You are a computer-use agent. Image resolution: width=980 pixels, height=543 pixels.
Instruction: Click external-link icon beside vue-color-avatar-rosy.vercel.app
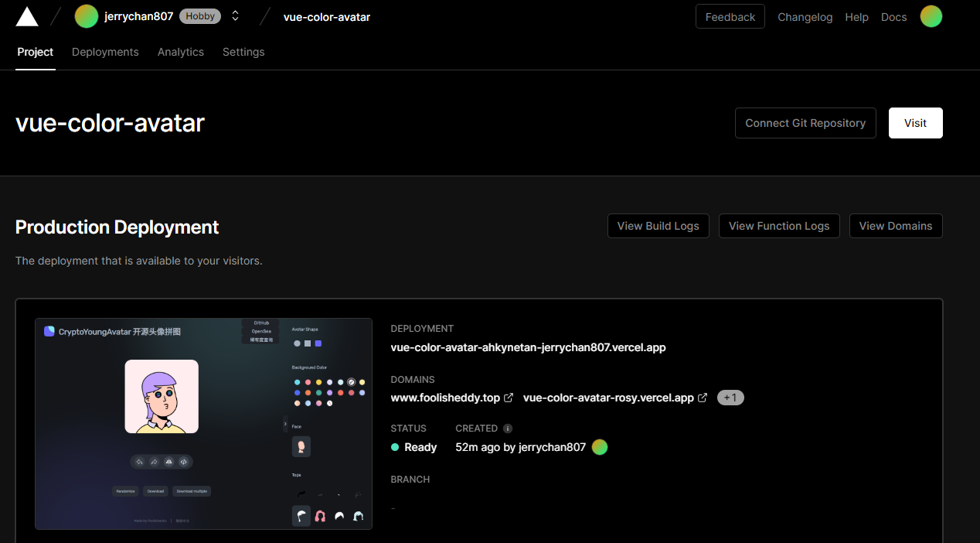(x=703, y=398)
